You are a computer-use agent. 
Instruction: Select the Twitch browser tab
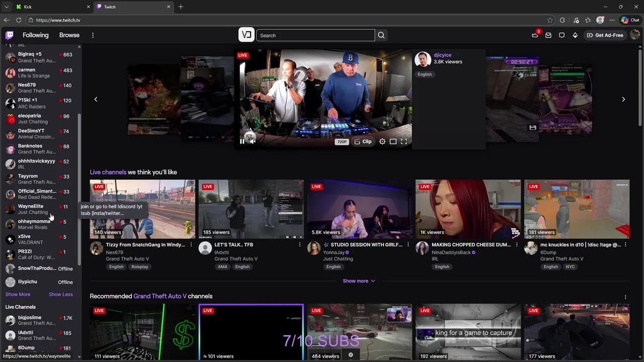pos(134,7)
